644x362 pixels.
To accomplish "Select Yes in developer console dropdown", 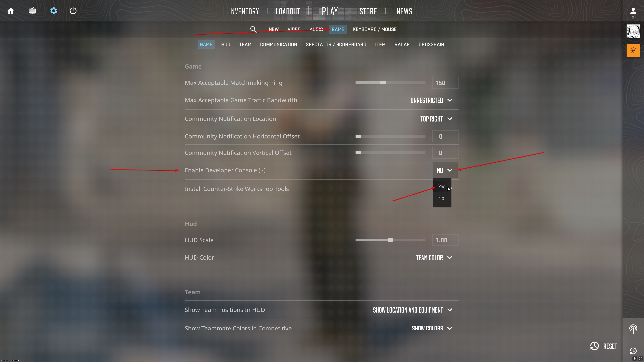I will coord(442,186).
